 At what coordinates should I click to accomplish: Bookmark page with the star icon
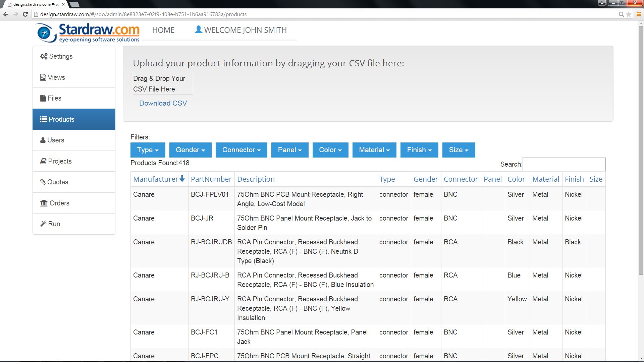click(629, 14)
